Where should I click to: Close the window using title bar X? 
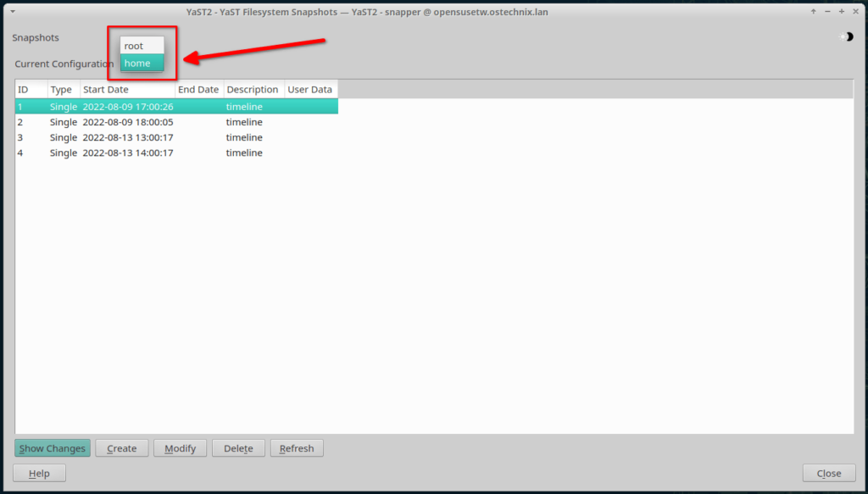[x=854, y=12]
